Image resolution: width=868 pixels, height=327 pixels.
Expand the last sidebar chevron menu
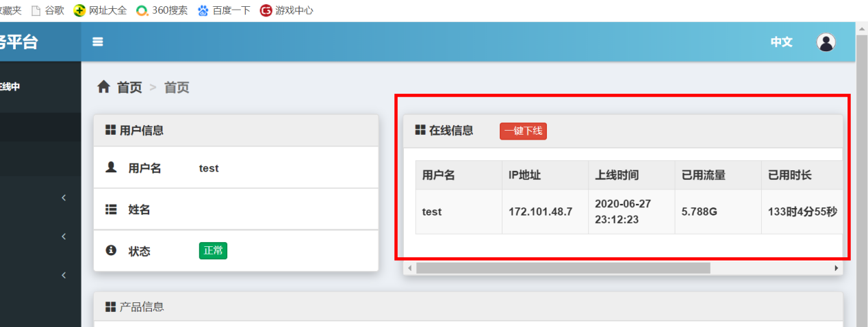coord(64,275)
